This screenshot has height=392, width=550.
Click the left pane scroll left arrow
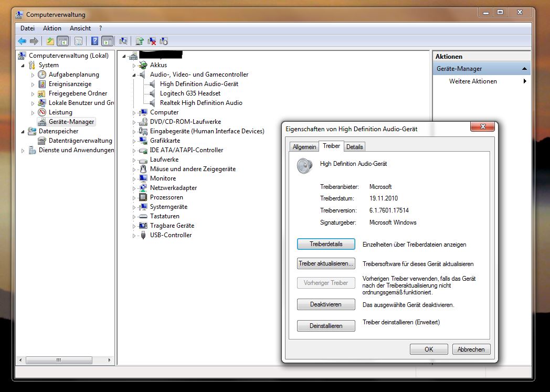coord(20,360)
